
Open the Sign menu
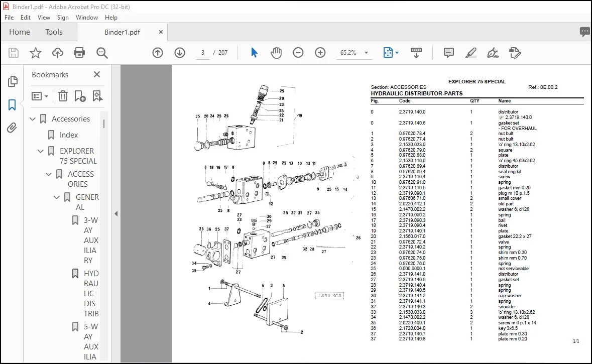coord(63,18)
